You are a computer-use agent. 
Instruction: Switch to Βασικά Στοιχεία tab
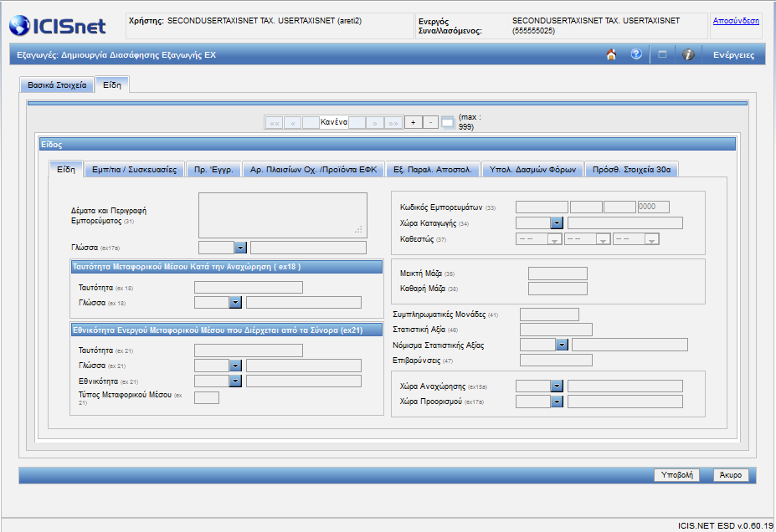57,85
